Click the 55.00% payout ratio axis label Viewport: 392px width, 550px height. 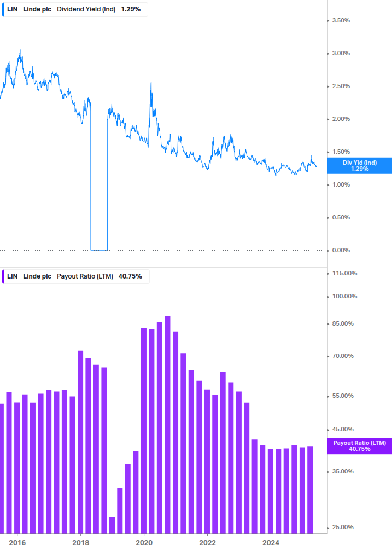[343, 396]
